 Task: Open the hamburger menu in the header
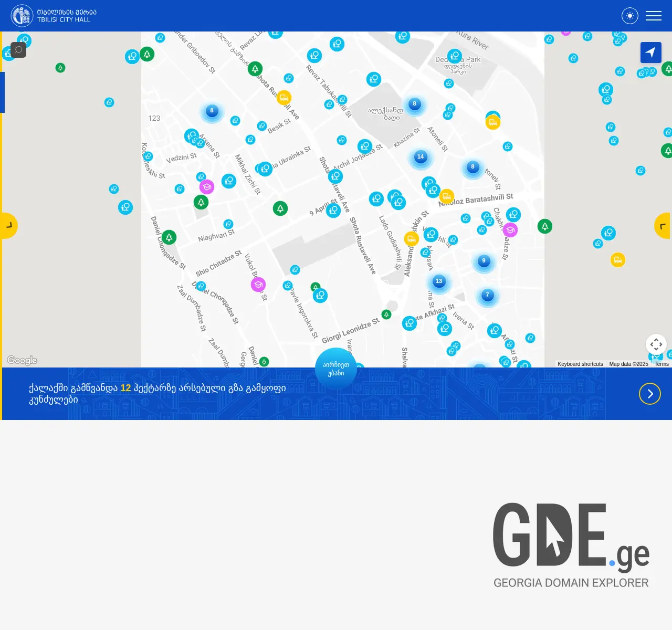click(x=654, y=16)
